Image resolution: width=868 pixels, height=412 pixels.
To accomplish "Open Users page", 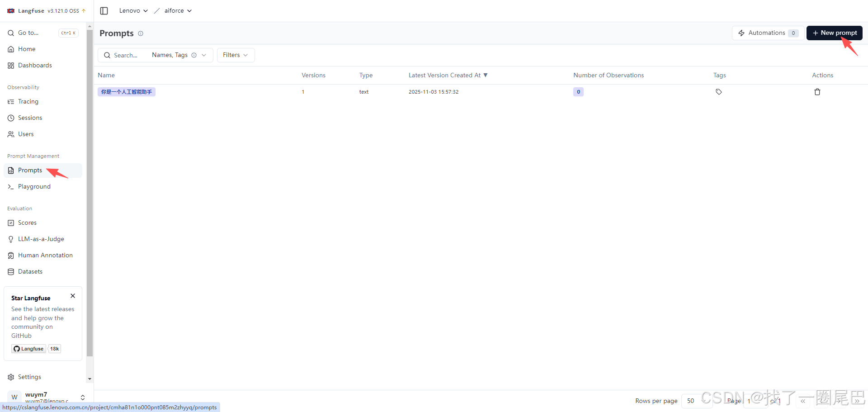I will (43, 134).
